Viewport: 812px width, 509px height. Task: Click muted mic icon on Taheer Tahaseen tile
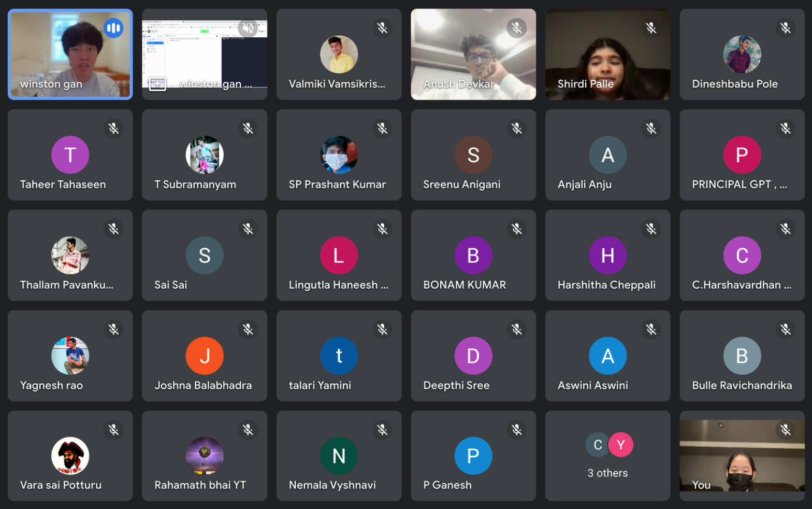(x=113, y=129)
